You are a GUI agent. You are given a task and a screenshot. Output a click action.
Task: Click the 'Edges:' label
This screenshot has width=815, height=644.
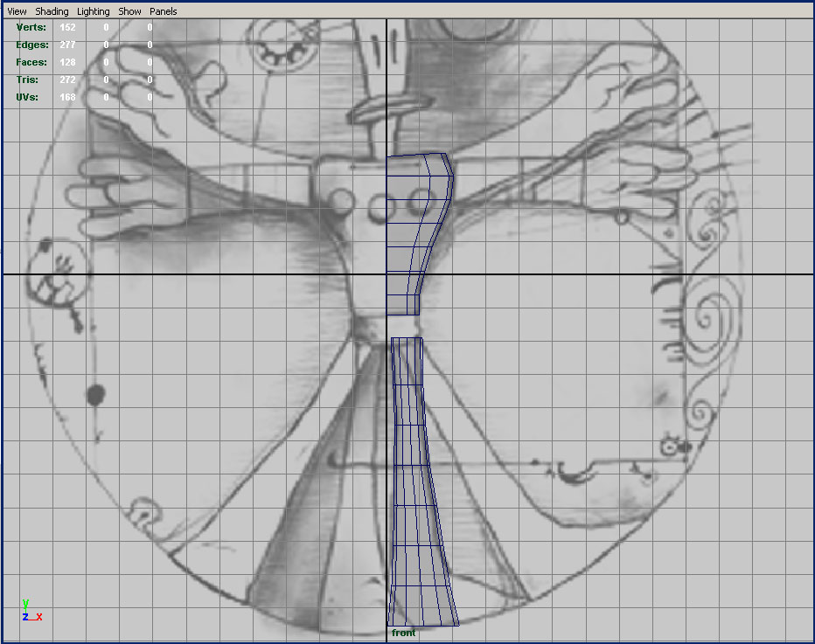pos(32,45)
